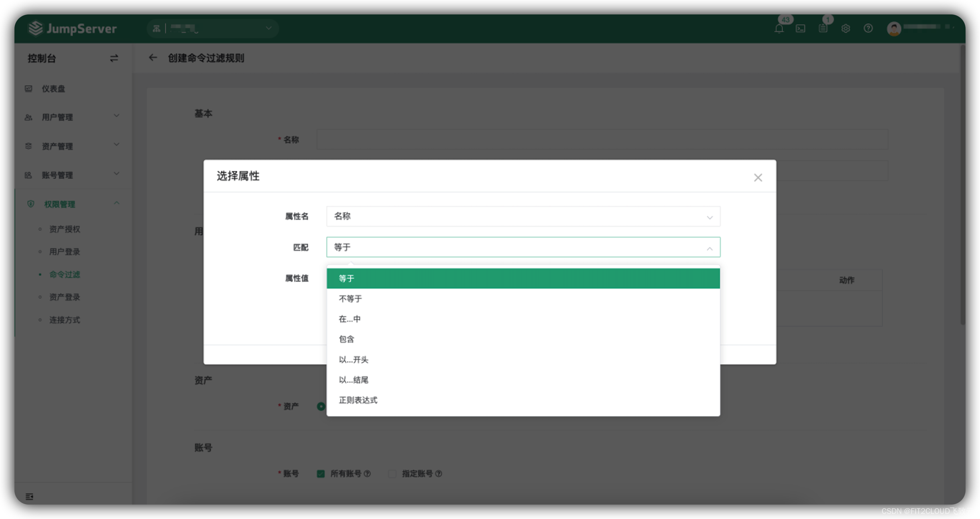Select 不等于 matching condition
Image resolution: width=980 pixels, height=519 pixels.
point(523,299)
